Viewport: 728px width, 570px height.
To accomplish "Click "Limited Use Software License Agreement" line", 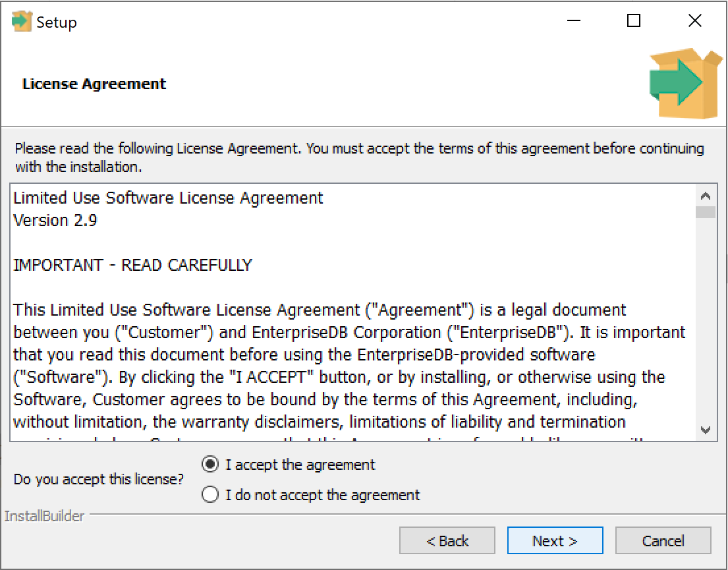I will (168, 198).
